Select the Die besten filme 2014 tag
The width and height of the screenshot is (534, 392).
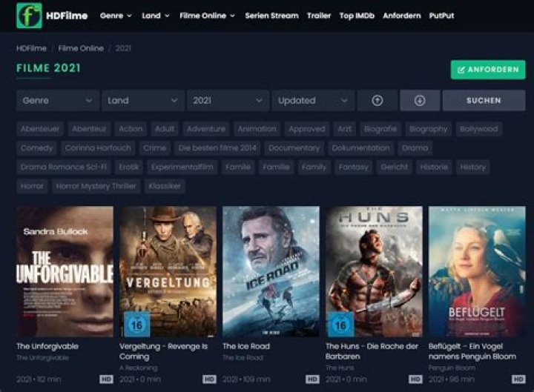217,148
